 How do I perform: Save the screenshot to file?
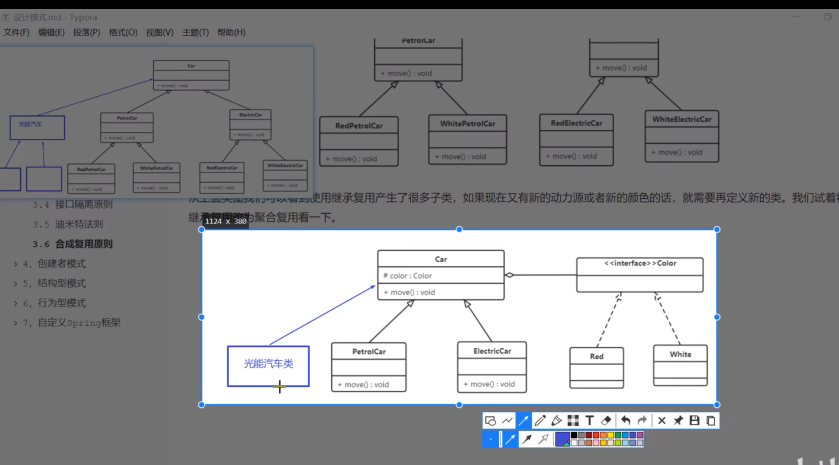[695, 421]
